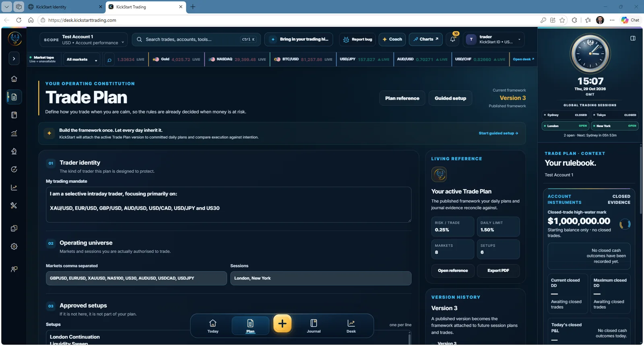Open the trader profile dropdown
The width and height of the screenshot is (644, 346).
pos(494,39)
